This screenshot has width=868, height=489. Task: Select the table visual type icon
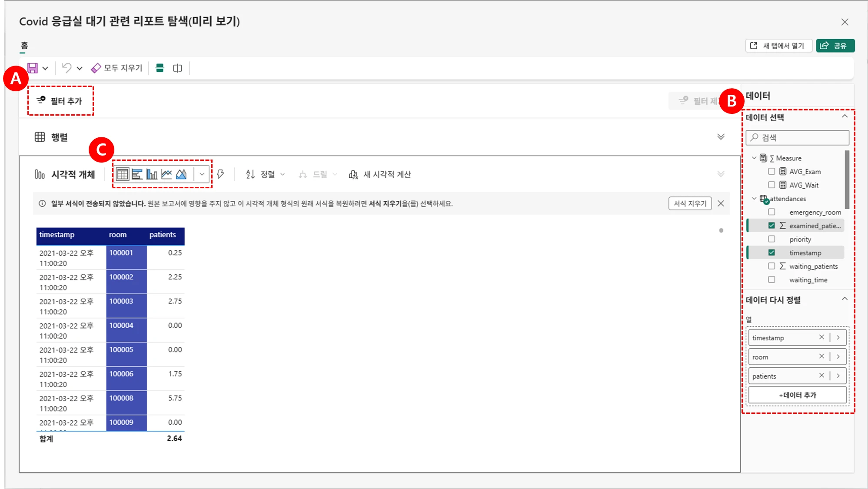point(123,174)
